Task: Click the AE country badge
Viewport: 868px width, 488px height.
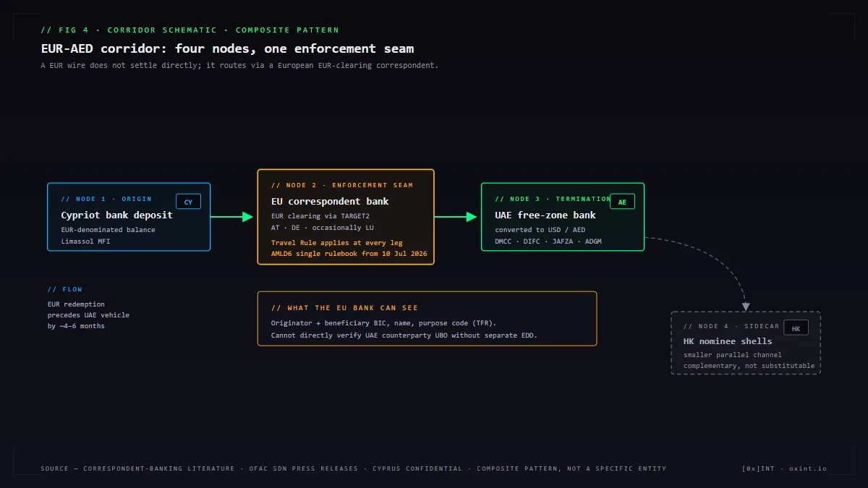Action: (x=622, y=202)
